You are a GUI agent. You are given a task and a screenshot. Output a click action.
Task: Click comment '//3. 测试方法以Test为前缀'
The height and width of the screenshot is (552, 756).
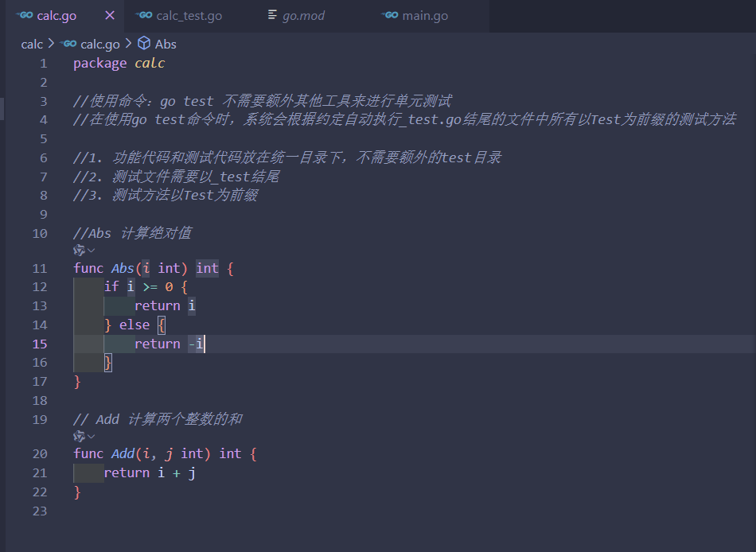click(166, 196)
